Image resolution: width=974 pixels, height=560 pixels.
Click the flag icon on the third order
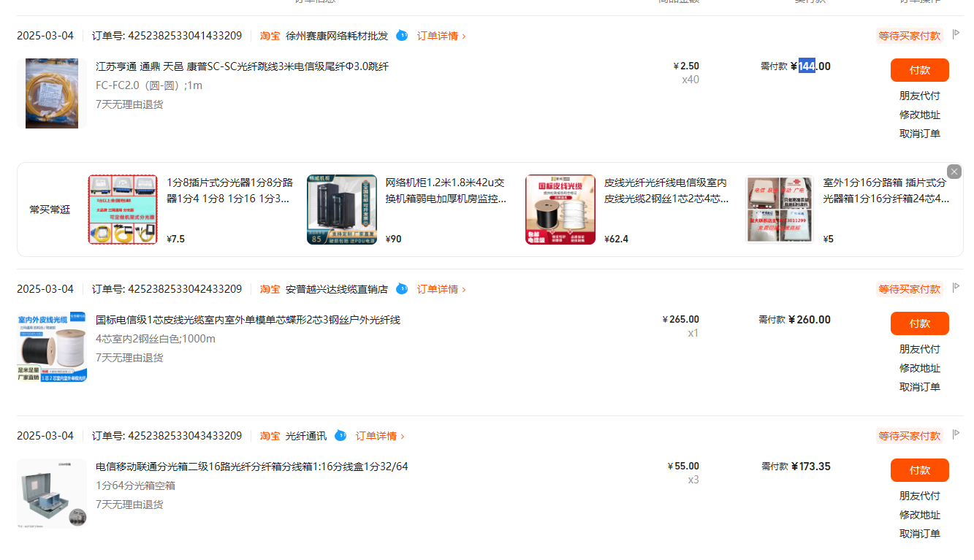(x=956, y=434)
